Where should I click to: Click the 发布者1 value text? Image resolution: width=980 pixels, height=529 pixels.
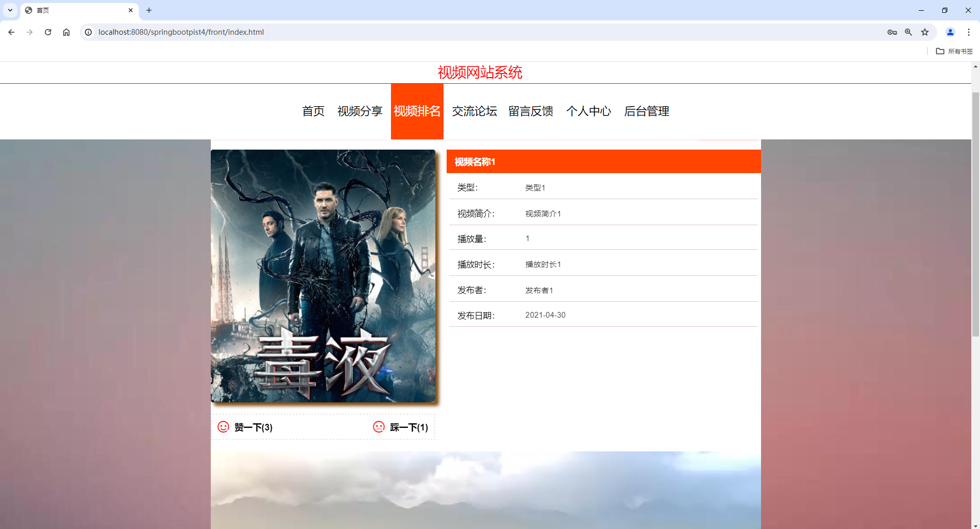539,291
